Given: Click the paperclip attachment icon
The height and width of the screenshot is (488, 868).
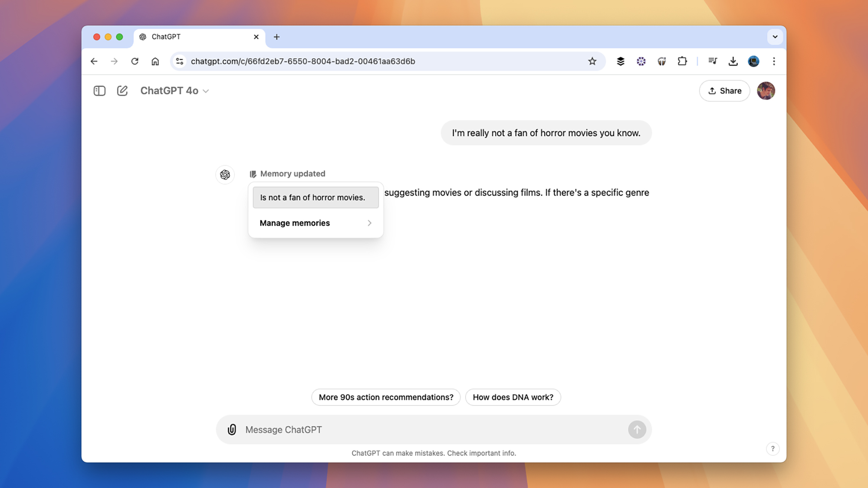Looking at the screenshot, I should pyautogui.click(x=231, y=429).
